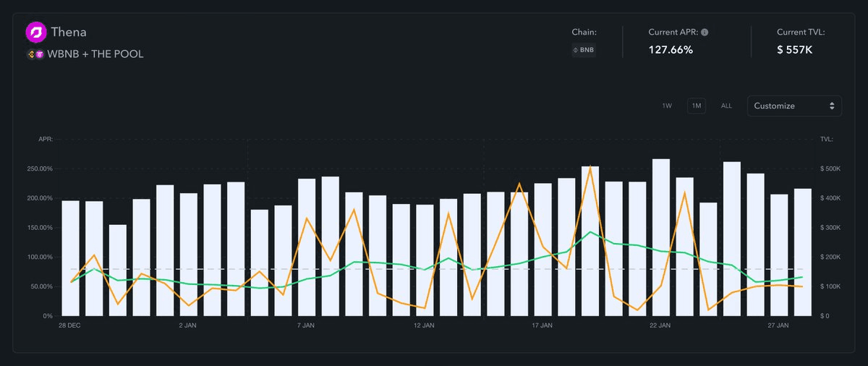This screenshot has height=366, width=868.
Task: Select the 1W time range
Action: coord(667,106)
